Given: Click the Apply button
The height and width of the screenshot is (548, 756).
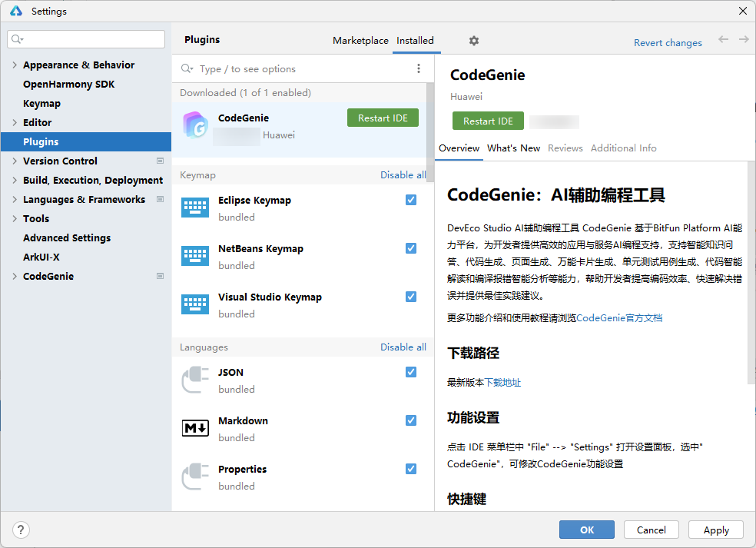Looking at the screenshot, I should point(716,530).
